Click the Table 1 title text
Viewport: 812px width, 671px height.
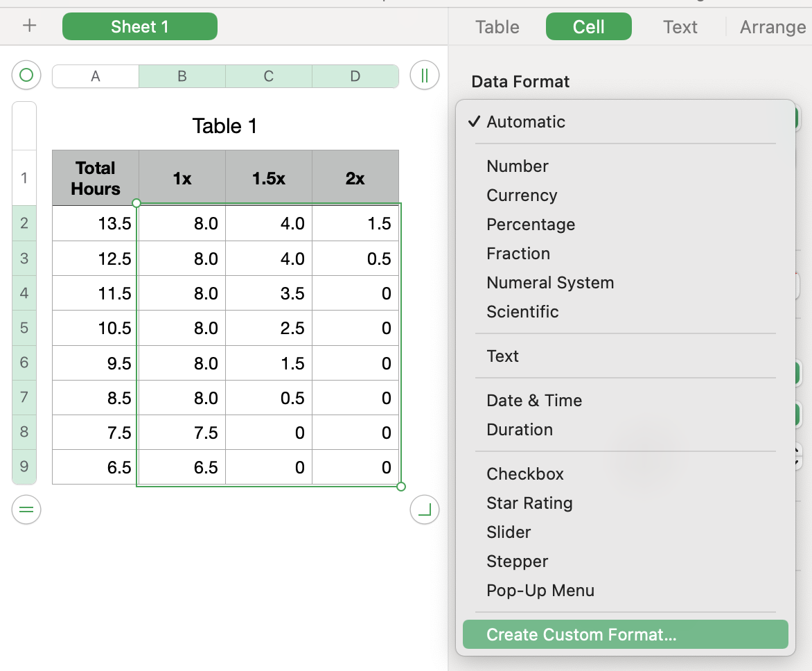224,126
